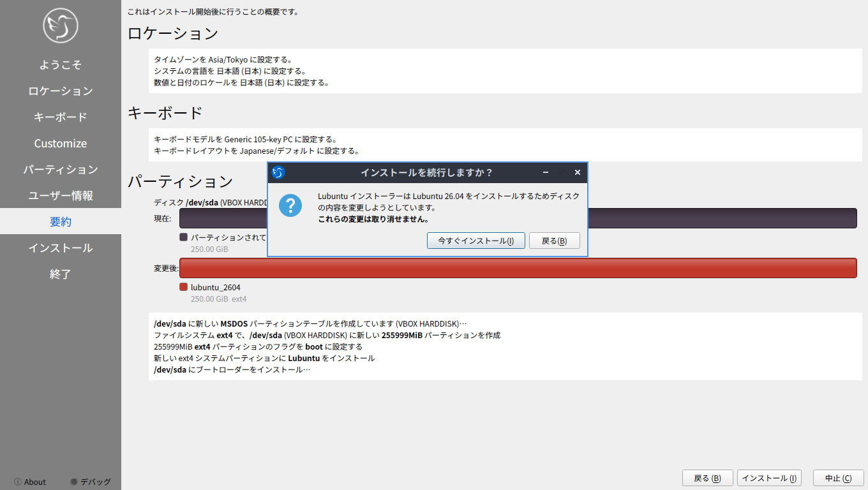Click the 250.00 GiB ext4 size text
Viewport: 868px width, 490px height.
(x=219, y=299)
